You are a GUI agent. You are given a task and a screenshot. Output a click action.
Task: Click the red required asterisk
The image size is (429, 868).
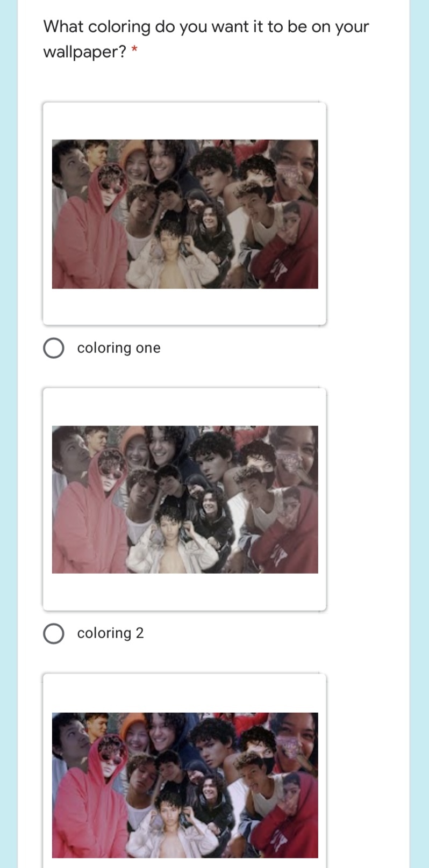(x=134, y=50)
